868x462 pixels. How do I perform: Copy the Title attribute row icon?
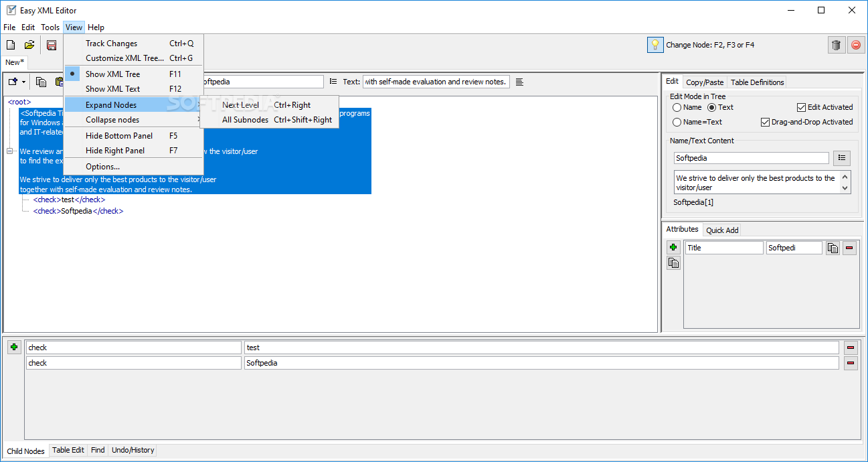833,248
